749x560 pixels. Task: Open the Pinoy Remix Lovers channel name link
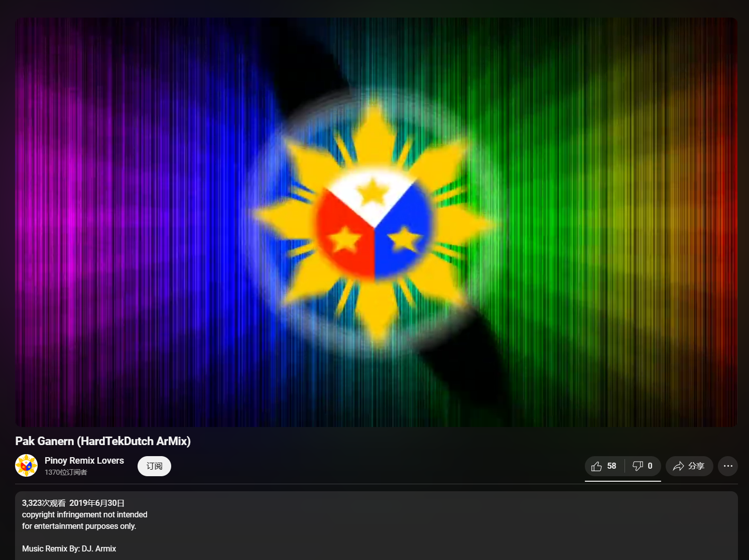pos(84,461)
